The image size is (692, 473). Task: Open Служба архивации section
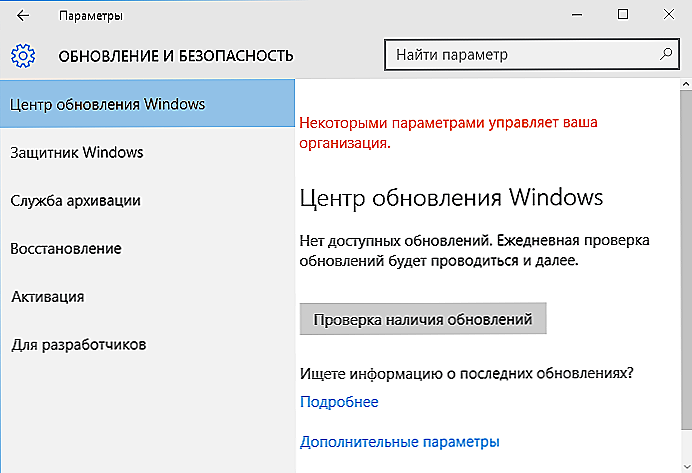[147, 200]
